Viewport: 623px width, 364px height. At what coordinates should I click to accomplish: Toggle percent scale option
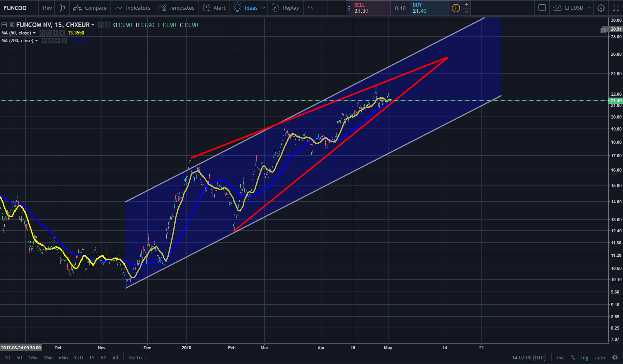pos(573,358)
